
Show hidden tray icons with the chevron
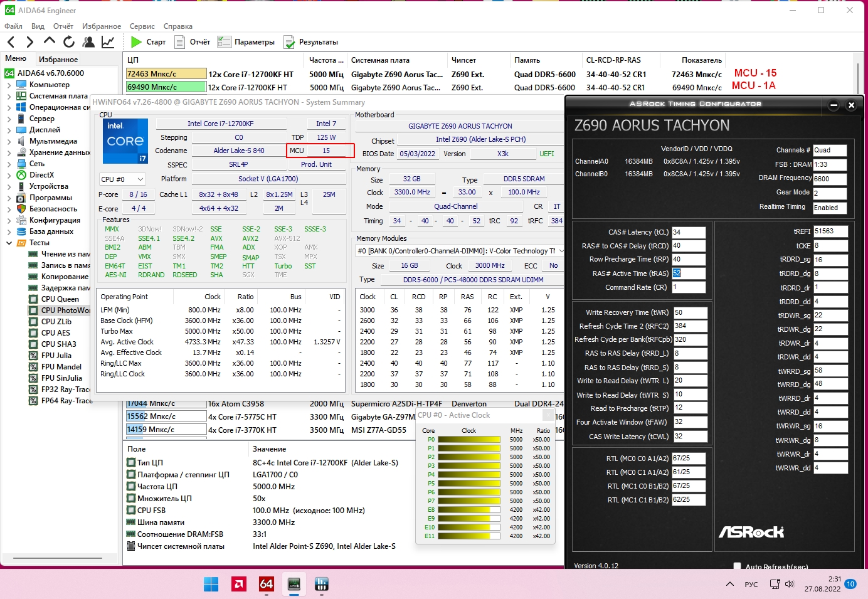click(x=730, y=584)
